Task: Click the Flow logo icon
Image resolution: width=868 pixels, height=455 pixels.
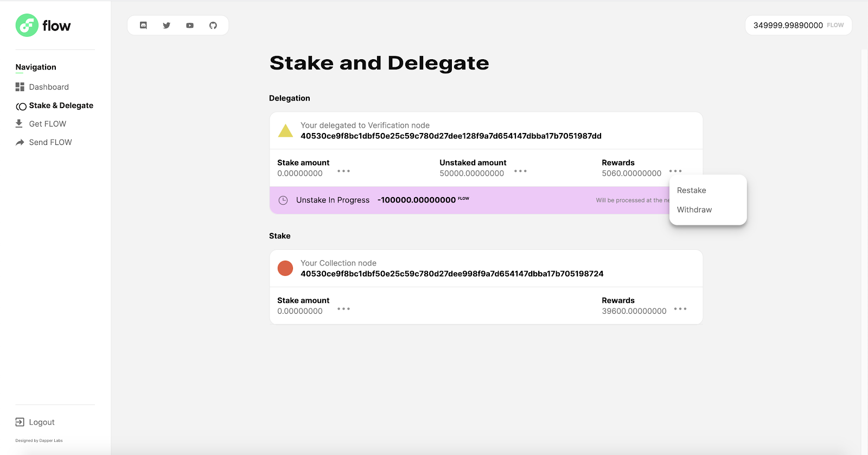Action: click(x=27, y=26)
